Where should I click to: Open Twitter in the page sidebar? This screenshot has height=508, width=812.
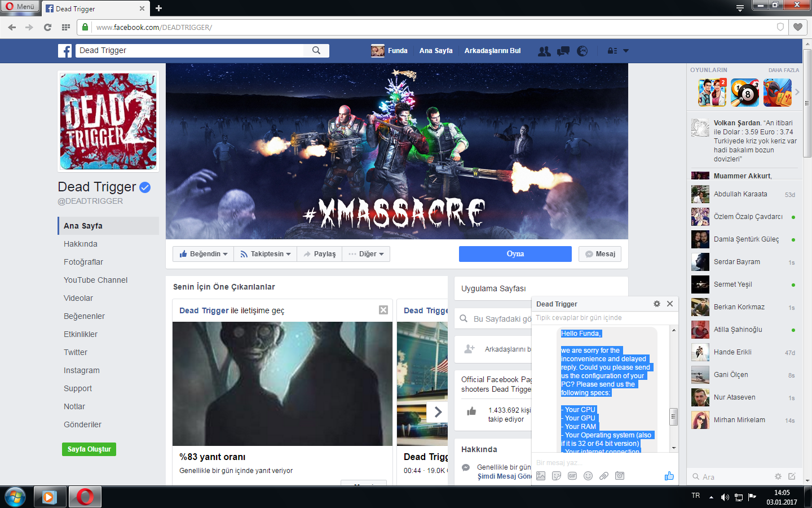[76, 352]
